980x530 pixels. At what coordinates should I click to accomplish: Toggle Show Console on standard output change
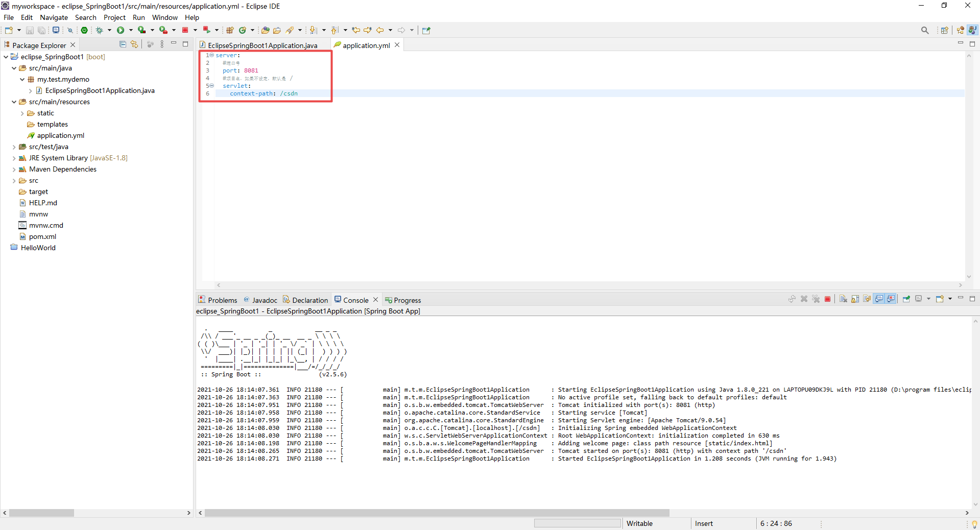click(879, 299)
